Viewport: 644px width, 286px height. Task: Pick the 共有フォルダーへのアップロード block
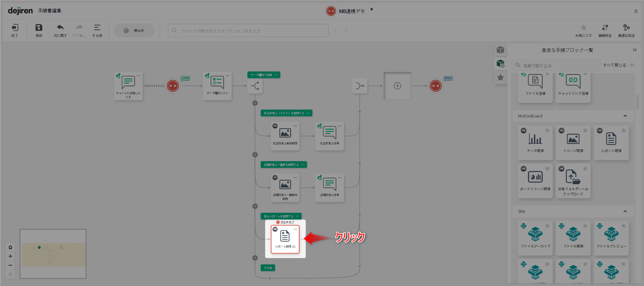click(x=573, y=181)
